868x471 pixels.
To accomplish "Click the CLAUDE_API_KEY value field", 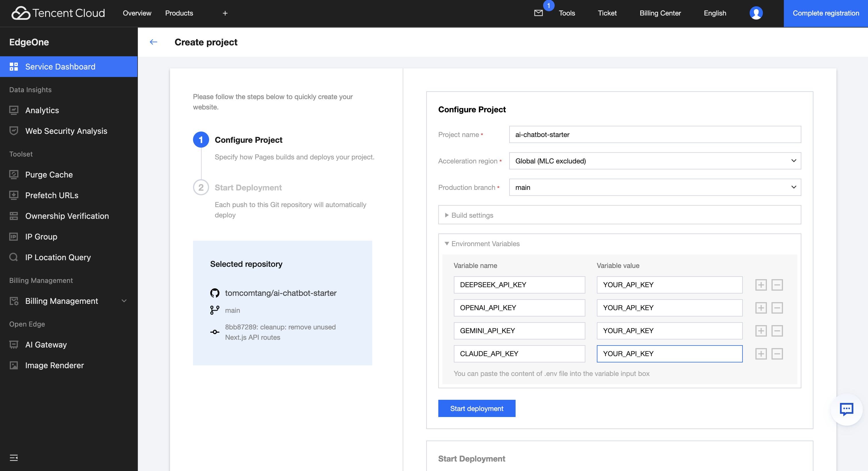I will [669, 354].
